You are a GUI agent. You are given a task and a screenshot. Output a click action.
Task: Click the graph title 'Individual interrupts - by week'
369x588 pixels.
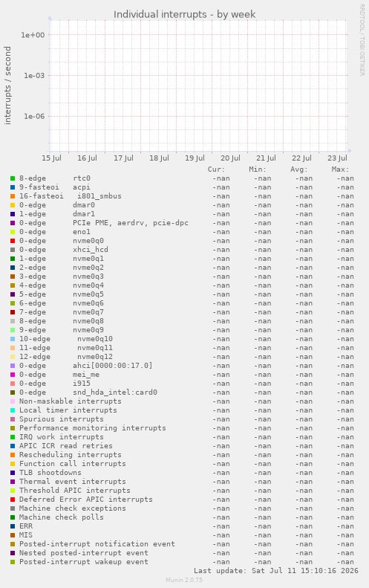pyautogui.click(x=185, y=15)
